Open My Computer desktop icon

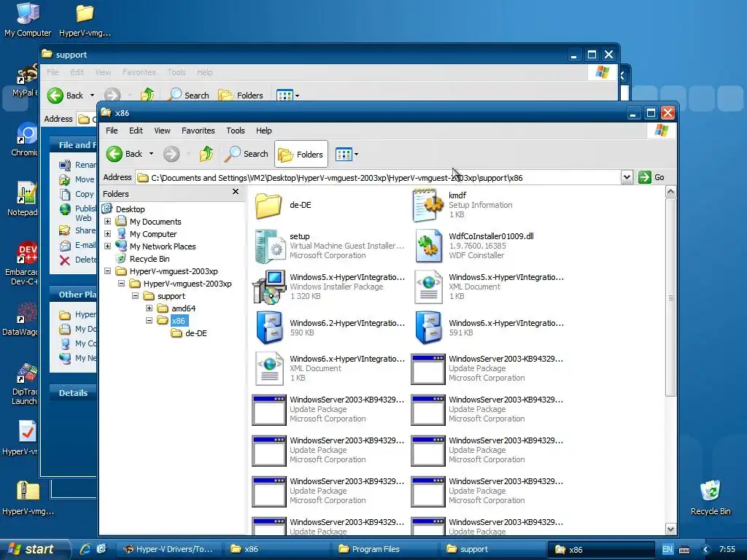click(x=28, y=19)
